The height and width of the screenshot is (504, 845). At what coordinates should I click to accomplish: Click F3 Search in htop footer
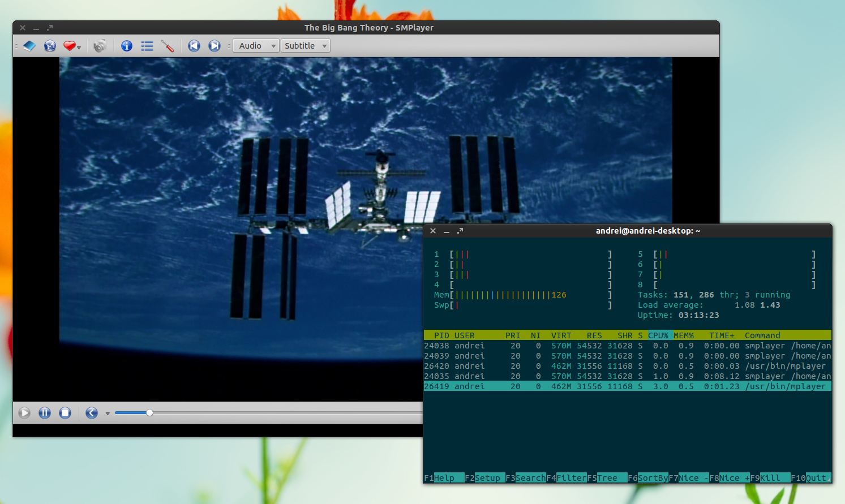[x=526, y=478]
